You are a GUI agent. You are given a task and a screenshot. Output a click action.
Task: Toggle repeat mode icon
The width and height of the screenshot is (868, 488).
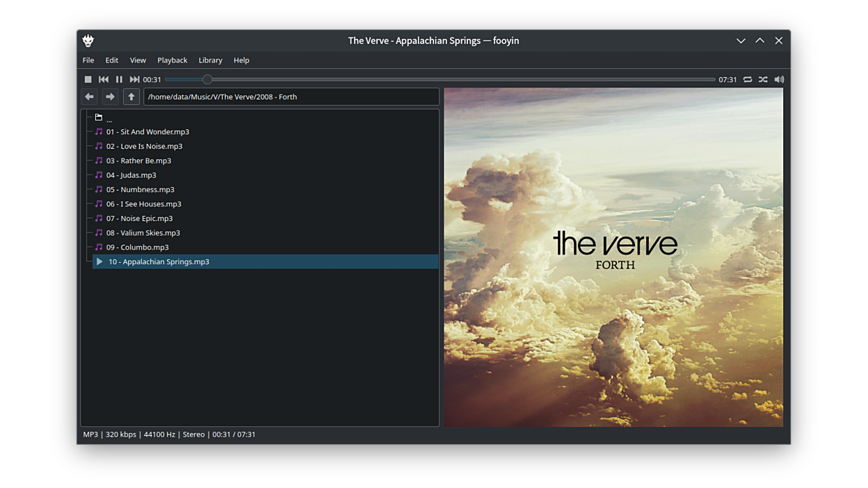coord(748,80)
